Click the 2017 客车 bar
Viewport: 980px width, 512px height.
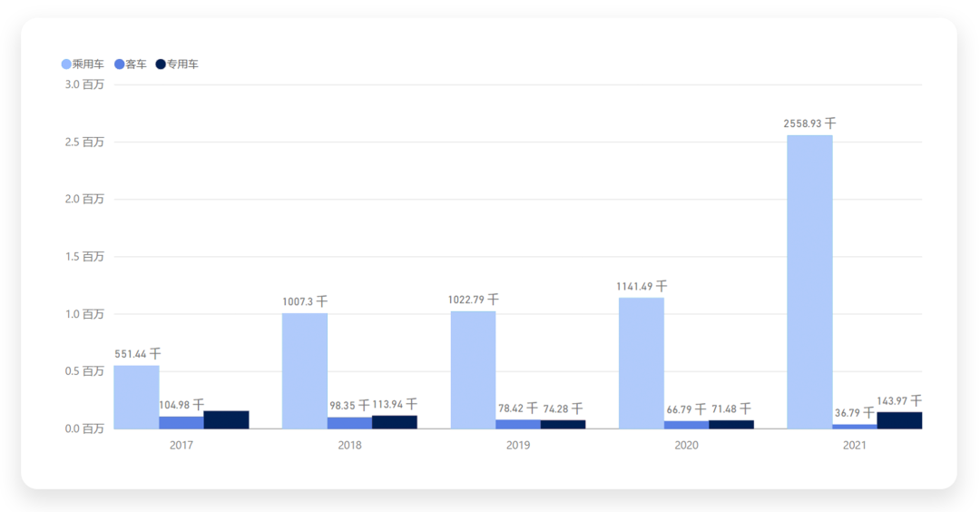(x=181, y=422)
